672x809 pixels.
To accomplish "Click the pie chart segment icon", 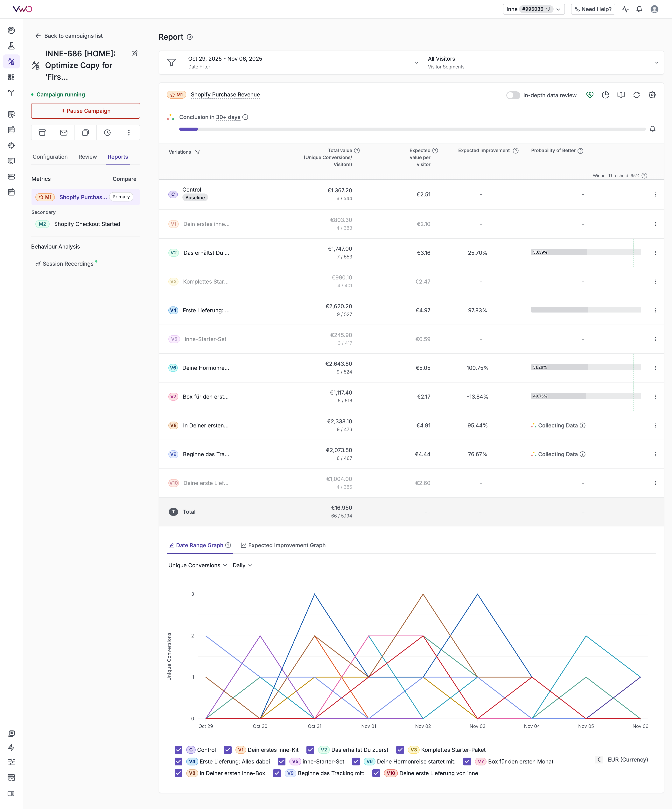I will click(605, 95).
